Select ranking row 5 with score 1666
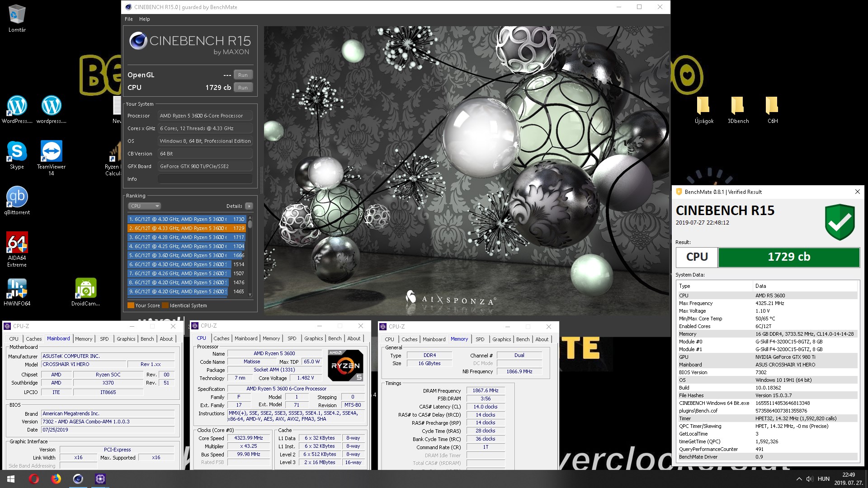This screenshot has height=488, width=868. (187, 255)
